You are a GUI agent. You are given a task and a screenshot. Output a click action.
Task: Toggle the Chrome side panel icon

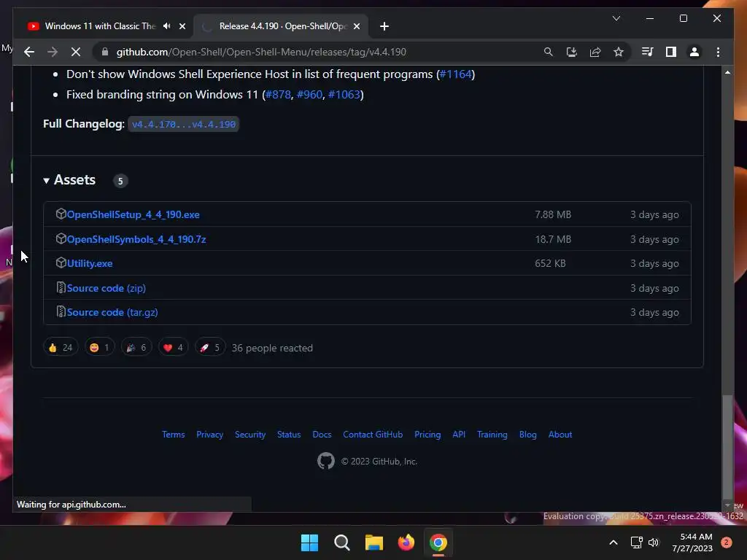[671, 52]
